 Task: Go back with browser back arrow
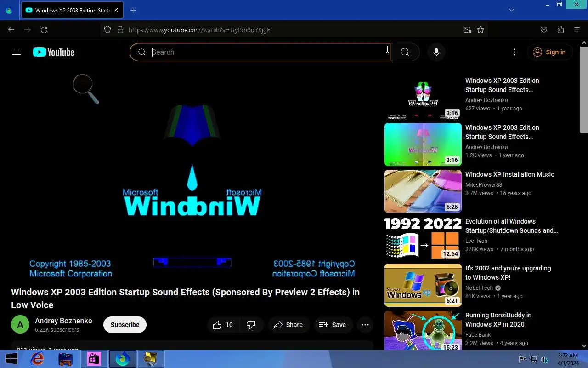[11, 30]
